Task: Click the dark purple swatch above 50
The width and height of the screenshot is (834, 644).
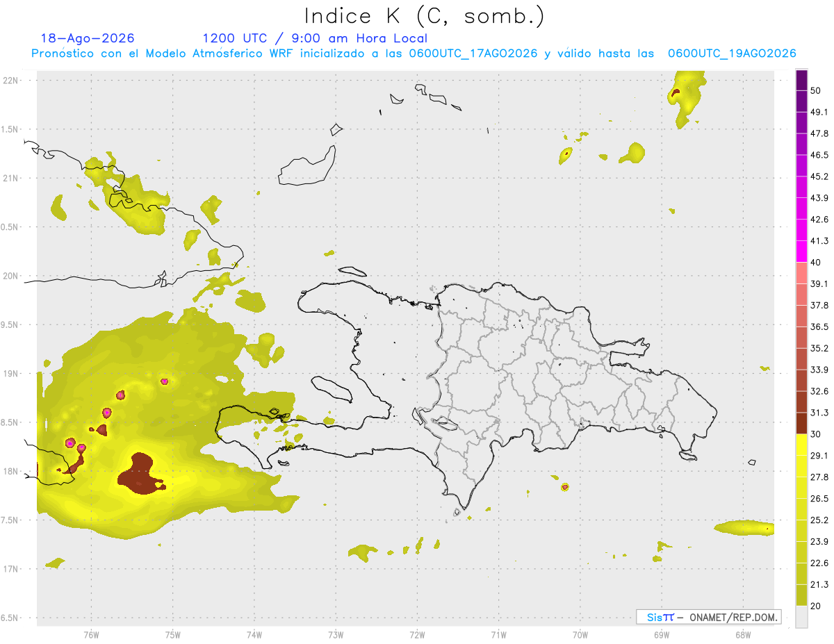Action: 801,80
